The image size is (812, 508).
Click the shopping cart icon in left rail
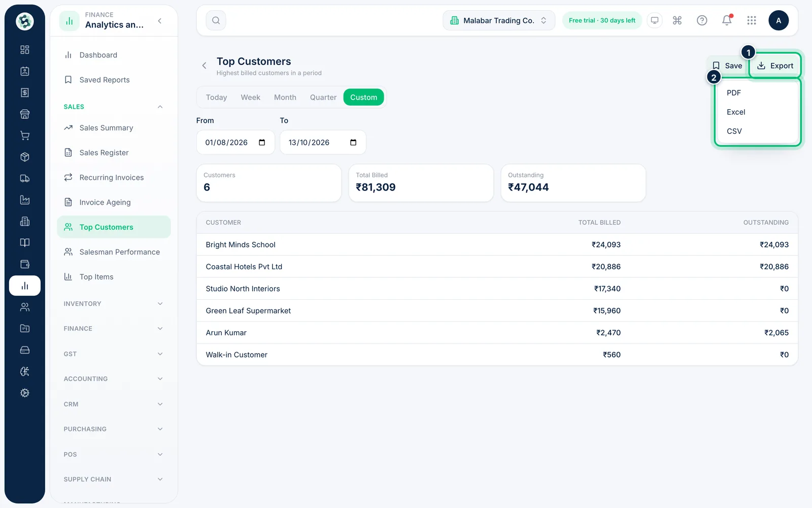point(24,136)
